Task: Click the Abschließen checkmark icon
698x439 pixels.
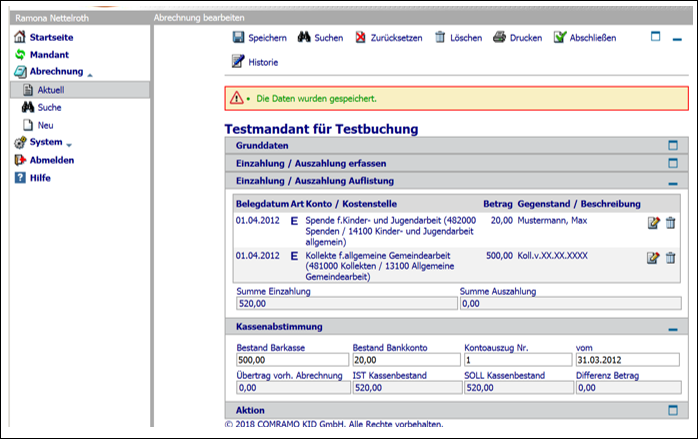Action: tap(560, 37)
